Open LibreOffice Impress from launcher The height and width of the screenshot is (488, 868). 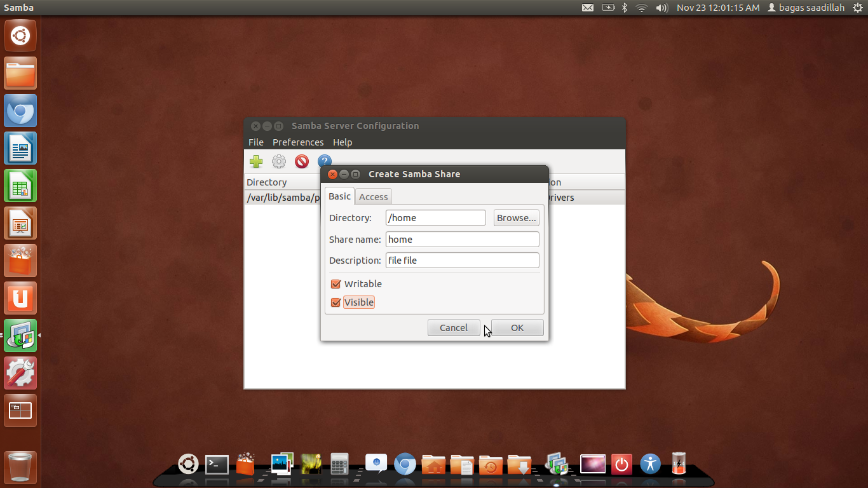pyautogui.click(x=20, y=223)
